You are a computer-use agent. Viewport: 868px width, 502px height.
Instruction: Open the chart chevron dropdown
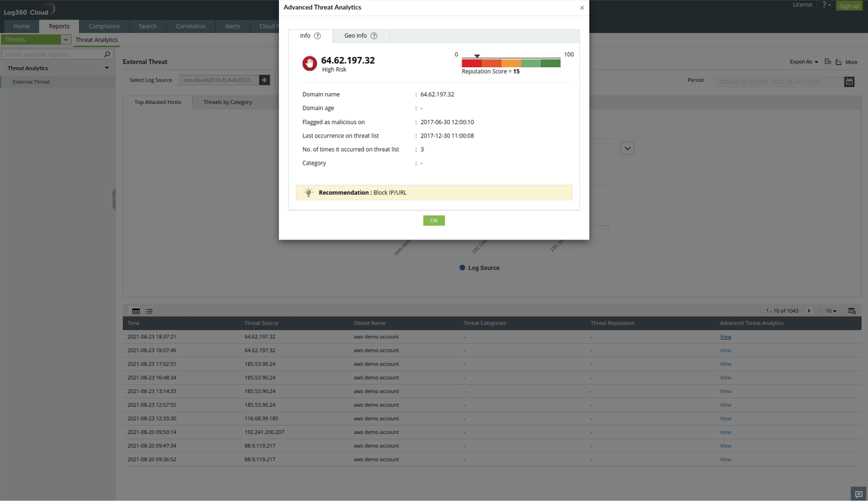pos(627,148)
